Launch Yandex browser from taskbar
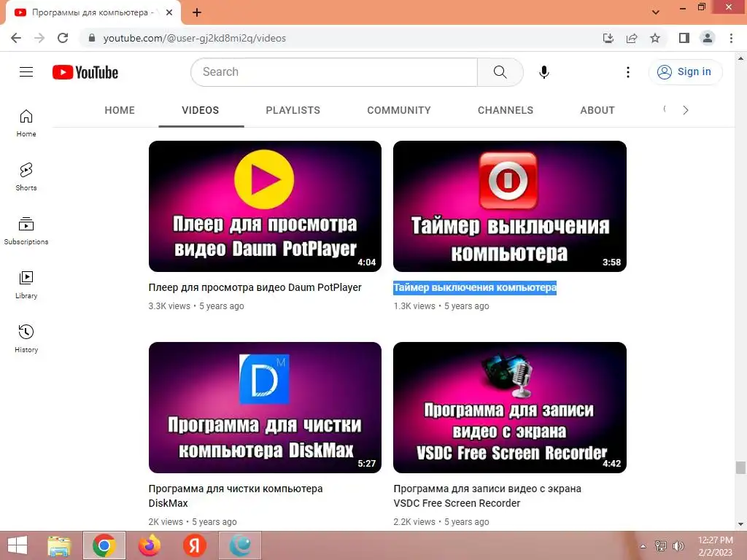This screenshot has width=747, height=560. pyautogui.click(x=194, y=545)
